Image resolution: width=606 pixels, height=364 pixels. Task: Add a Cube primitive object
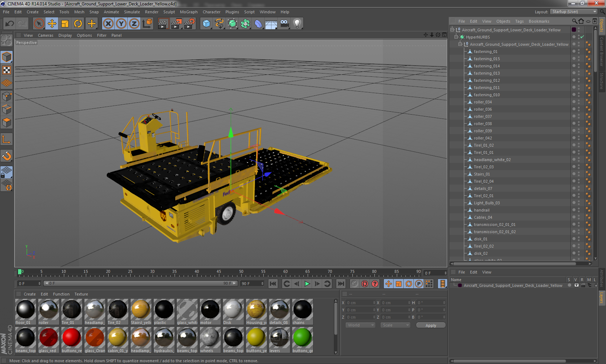pos(206,24)
